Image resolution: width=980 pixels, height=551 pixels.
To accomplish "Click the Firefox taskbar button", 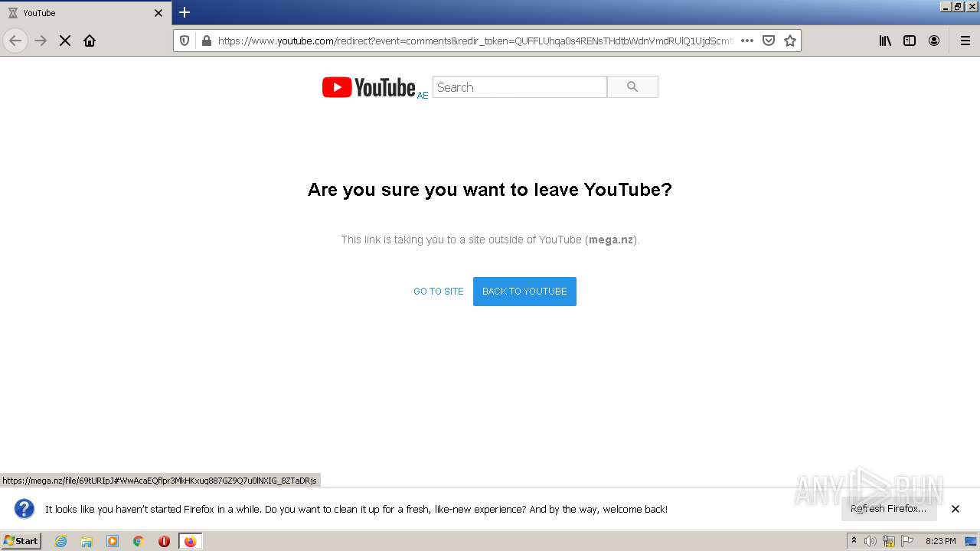I will point(190,541).
